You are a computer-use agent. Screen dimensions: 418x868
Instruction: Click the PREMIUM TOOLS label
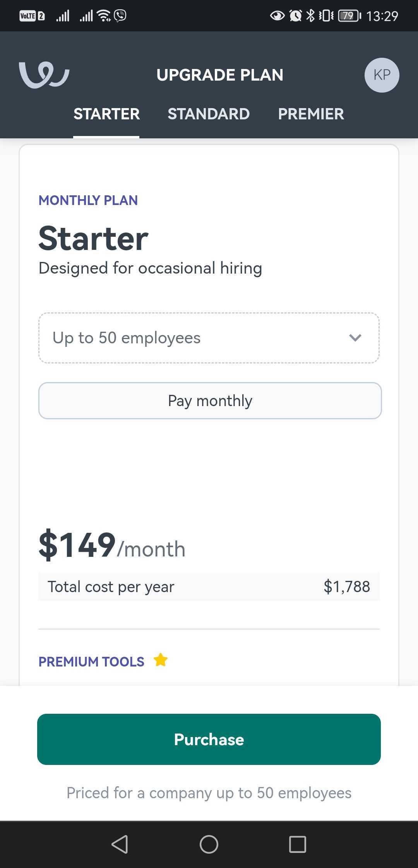(x=91, y=661)
